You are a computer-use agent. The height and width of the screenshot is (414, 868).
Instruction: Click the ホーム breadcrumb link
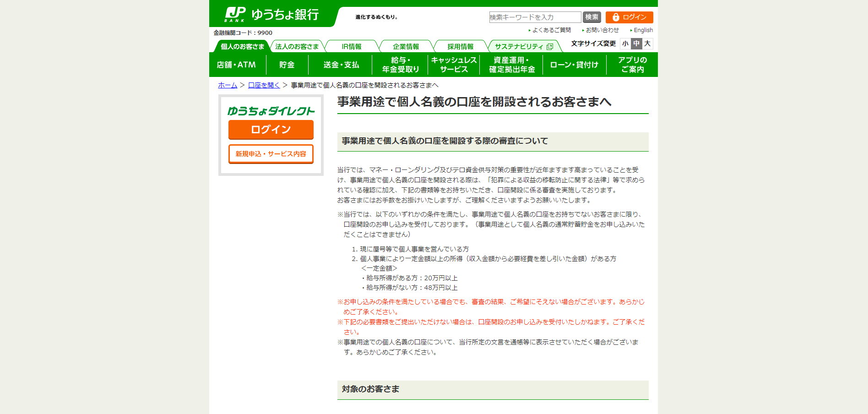[x=228, y=85]
